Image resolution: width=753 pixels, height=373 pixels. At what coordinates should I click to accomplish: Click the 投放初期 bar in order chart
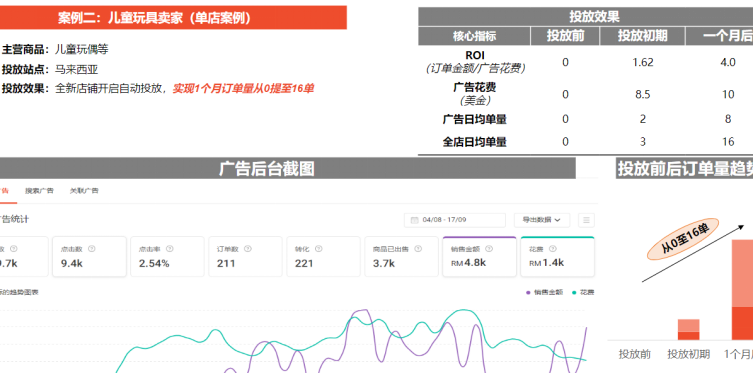[x=689, y=330]
